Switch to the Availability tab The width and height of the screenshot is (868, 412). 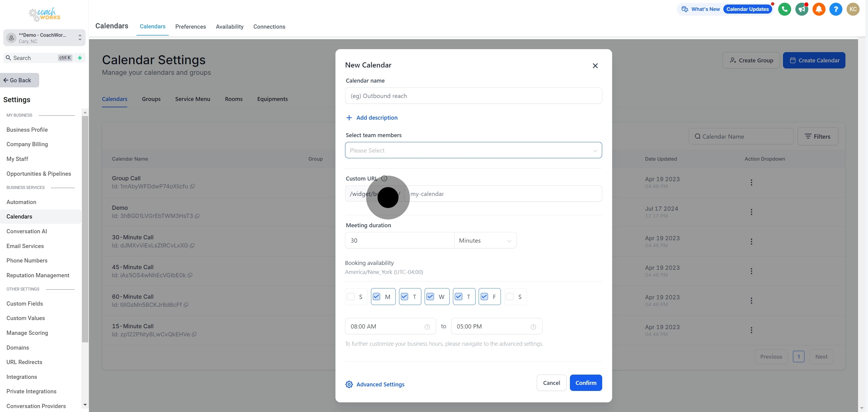[x=229, y=27]
